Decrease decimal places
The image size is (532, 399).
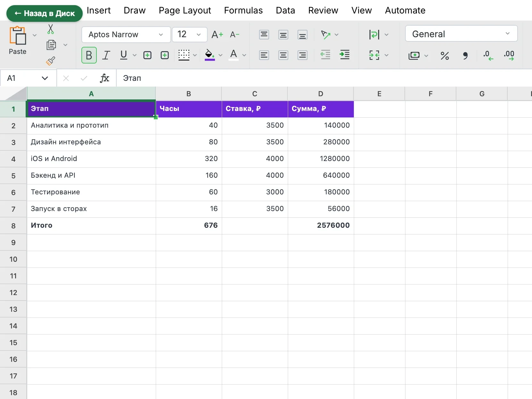click(x=488, y=55)
